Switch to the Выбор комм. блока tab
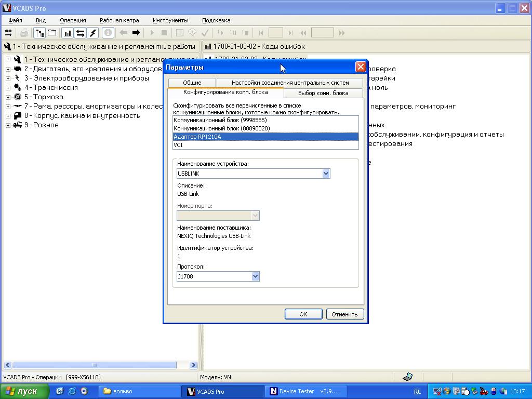This screenshot has width=532, height=399. click(323, 93)
